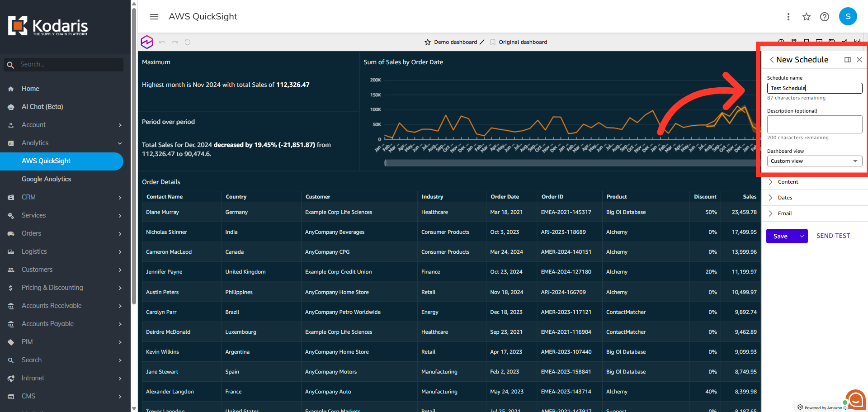Open the Save button dropdown arrow

802,236
